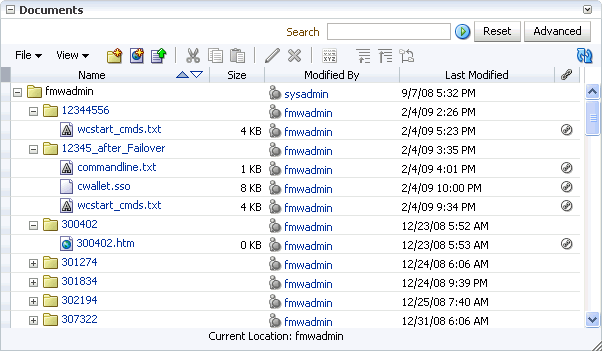Click link icon for 300402.htm
The height and width of the screenshot is (363, 602).
[x=567, y=244]
